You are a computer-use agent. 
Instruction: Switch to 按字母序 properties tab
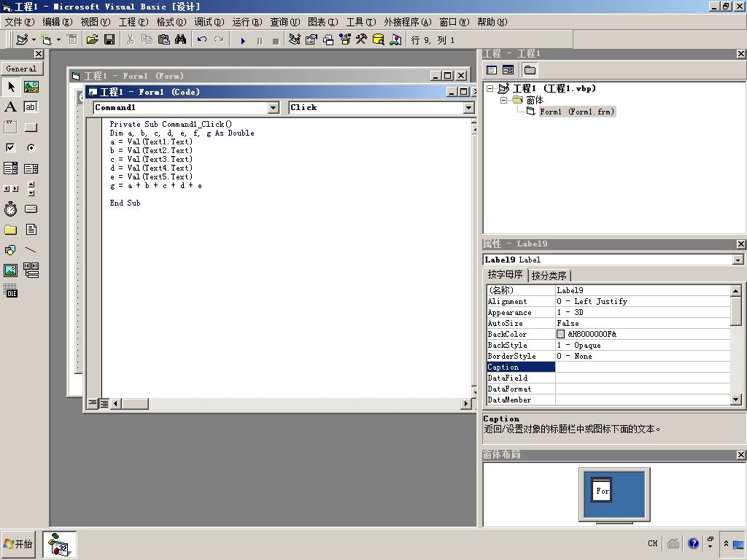(x=505, y=275)
